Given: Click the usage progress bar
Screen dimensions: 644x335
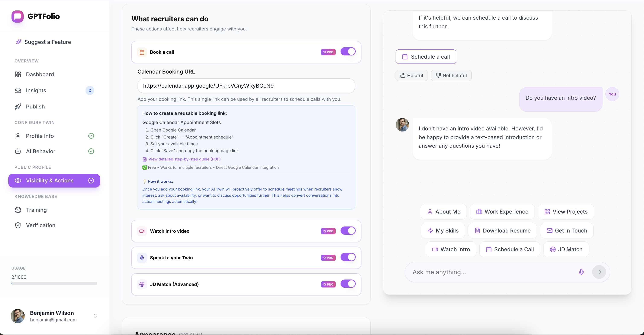Looking at the screenshot, I should [x=54, y=284].
